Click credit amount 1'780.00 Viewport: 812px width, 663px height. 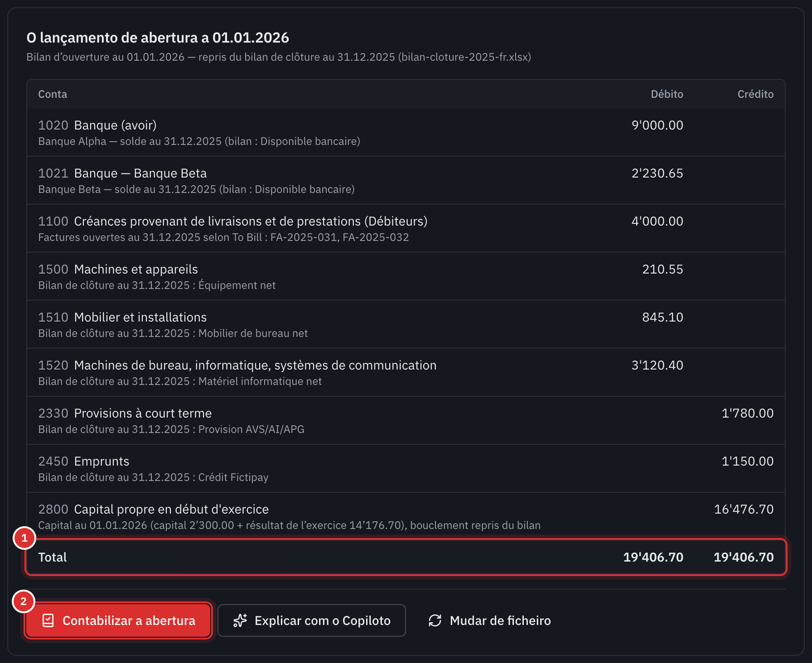pos(748,413)
